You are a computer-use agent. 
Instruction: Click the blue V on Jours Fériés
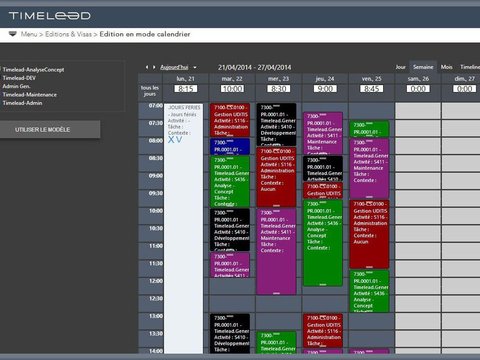click(x=179, y=140)
